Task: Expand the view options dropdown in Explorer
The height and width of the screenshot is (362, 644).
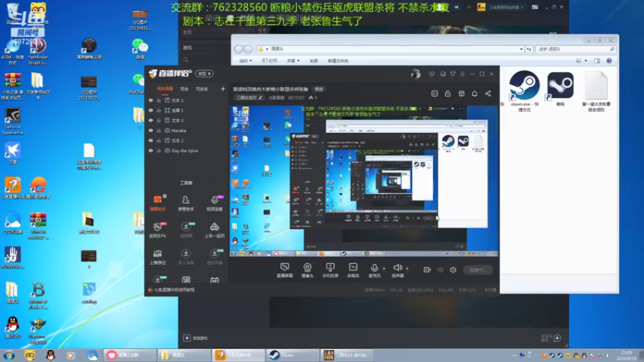Action: pyautogui.click(x=586, y=61)
